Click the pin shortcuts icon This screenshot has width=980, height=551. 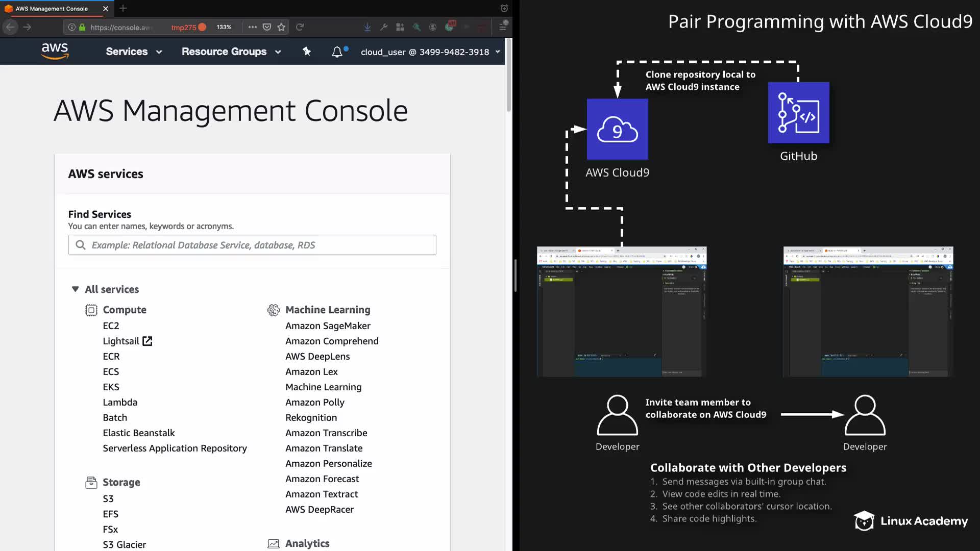[306, 52]
